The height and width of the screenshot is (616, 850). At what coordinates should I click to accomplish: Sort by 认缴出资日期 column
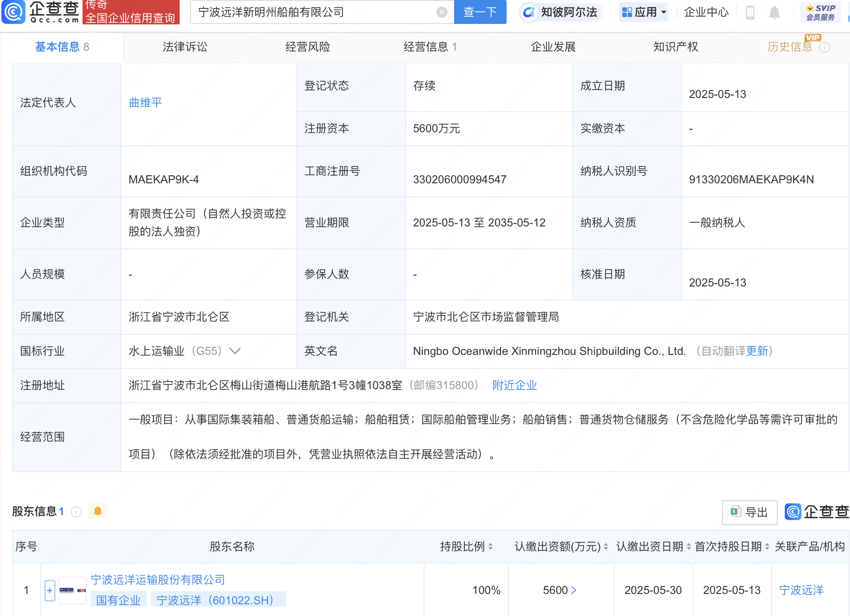[x=689, y=547]
